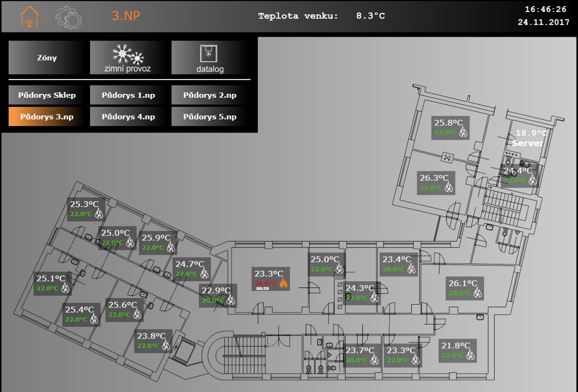Image resolution: width=578 pixels, height=392 pixels.
Task: Open the Zóny panel
Action: [47, 58]
